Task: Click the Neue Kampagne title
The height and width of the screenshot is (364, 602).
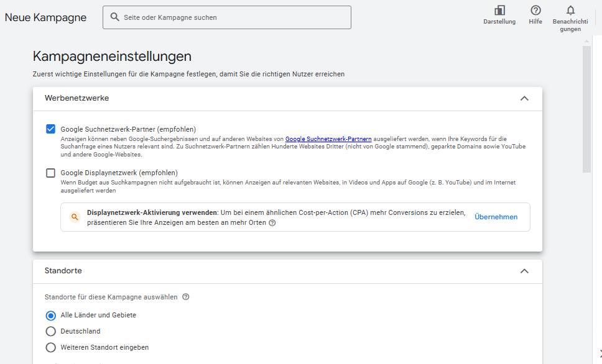Action: click(x=45, y=17)
